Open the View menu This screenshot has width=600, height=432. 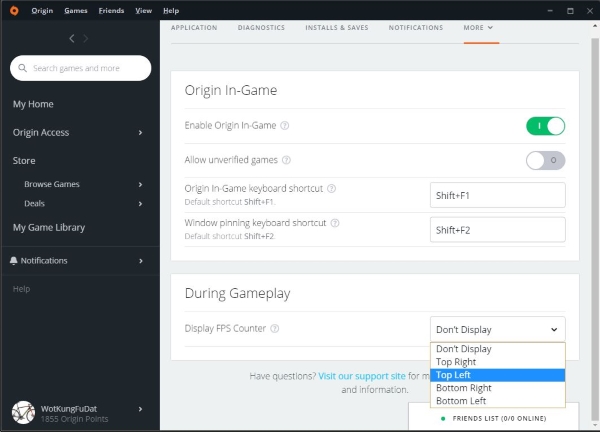(143, 11)
